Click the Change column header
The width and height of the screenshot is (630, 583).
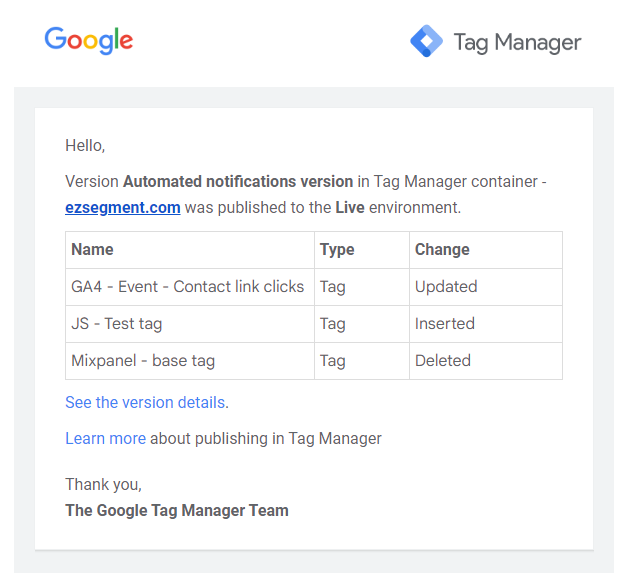[x=486, y=250]
